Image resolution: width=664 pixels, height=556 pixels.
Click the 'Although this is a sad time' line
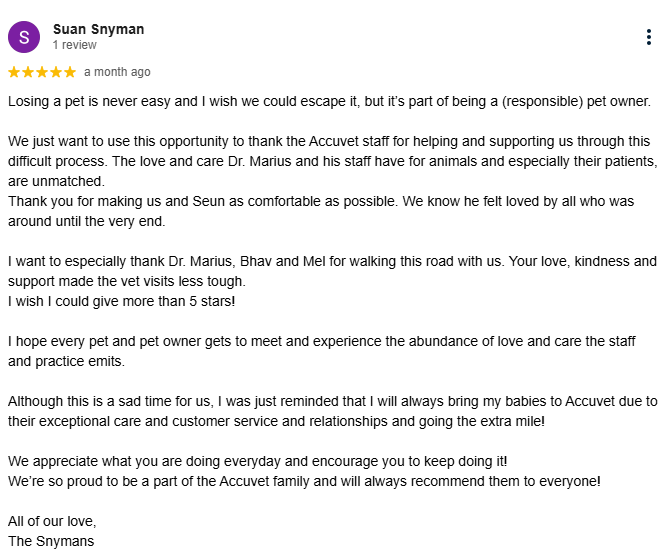[x=332, y=401]
